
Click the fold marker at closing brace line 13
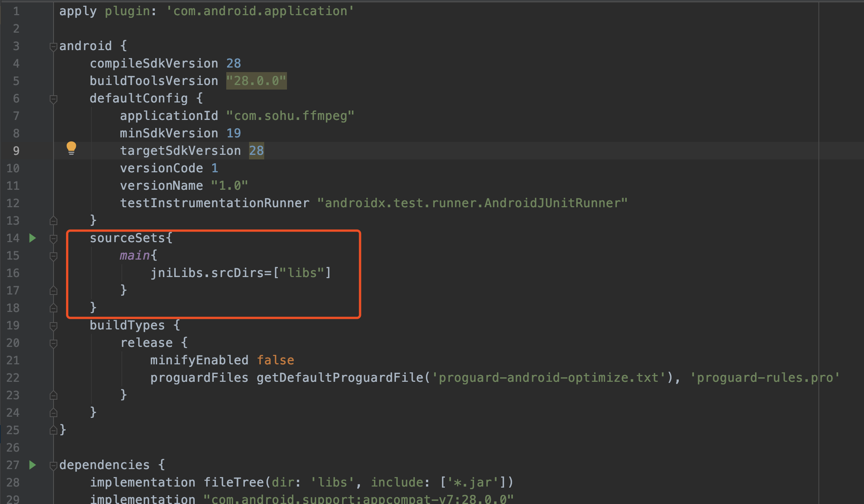53,220
